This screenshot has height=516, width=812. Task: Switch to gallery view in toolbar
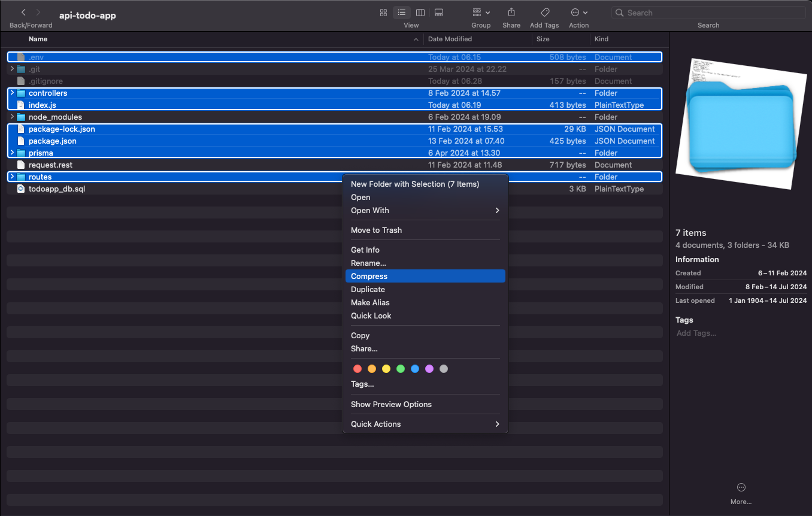(439, 13)
